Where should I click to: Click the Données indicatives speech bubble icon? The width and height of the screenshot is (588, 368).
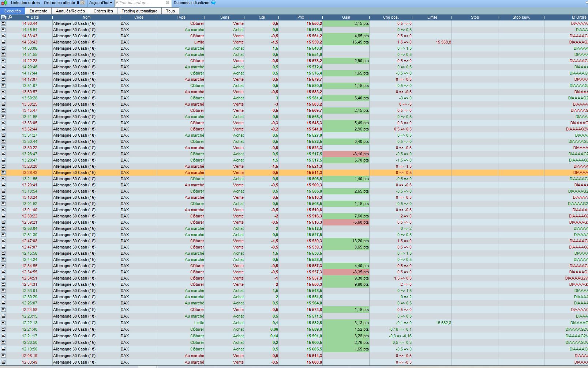click(x=213, y=3)
